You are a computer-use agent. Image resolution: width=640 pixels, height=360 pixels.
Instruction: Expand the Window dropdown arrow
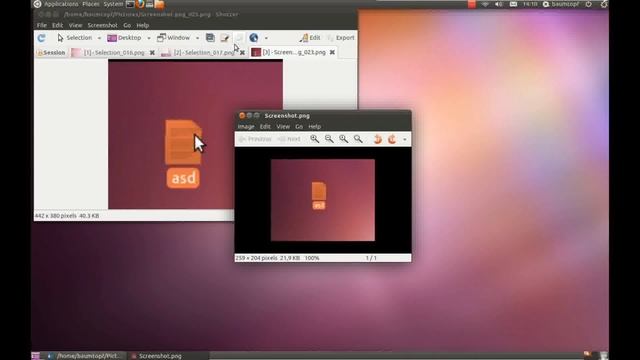[197, 38]
